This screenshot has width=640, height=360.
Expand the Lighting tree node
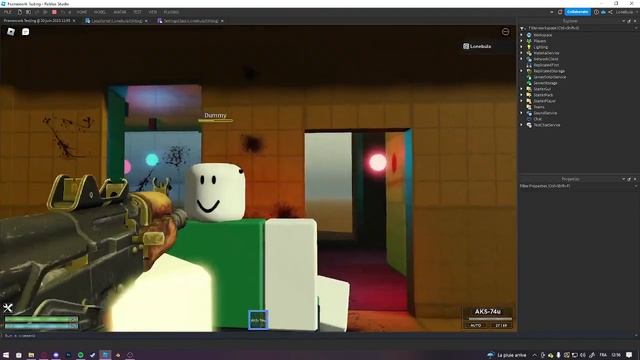522,47
